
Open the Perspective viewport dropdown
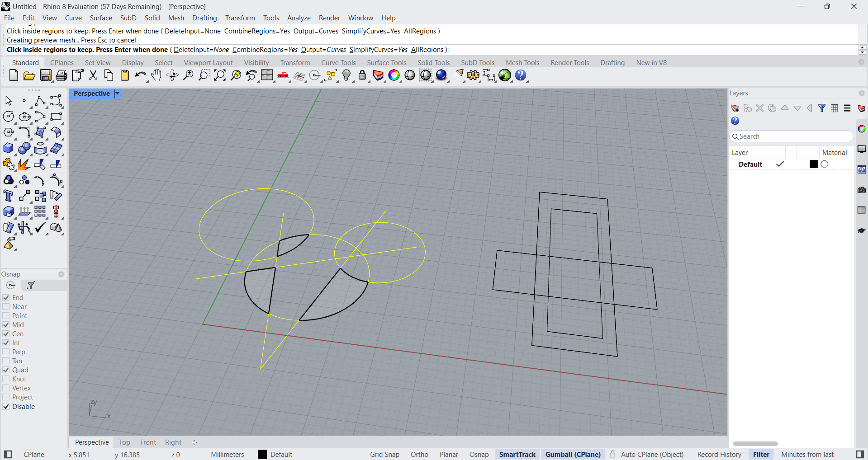click(x=117, y=94)
